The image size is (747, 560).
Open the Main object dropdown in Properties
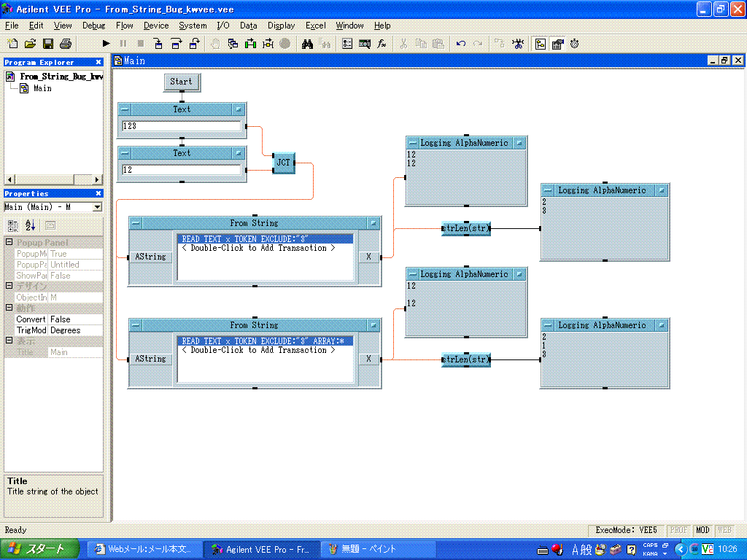point(97,207)
